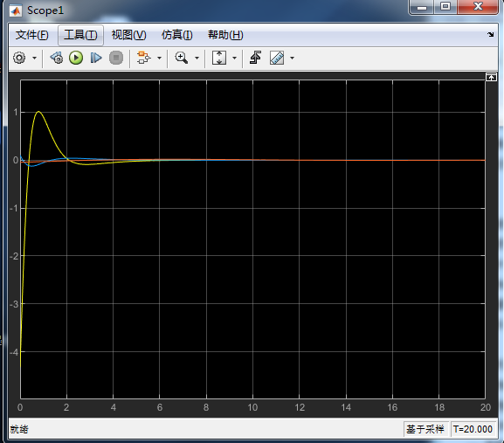Expand the highlight block dropdown arrow
This screenshot has height=443, width=504.
tap(159, 59)
